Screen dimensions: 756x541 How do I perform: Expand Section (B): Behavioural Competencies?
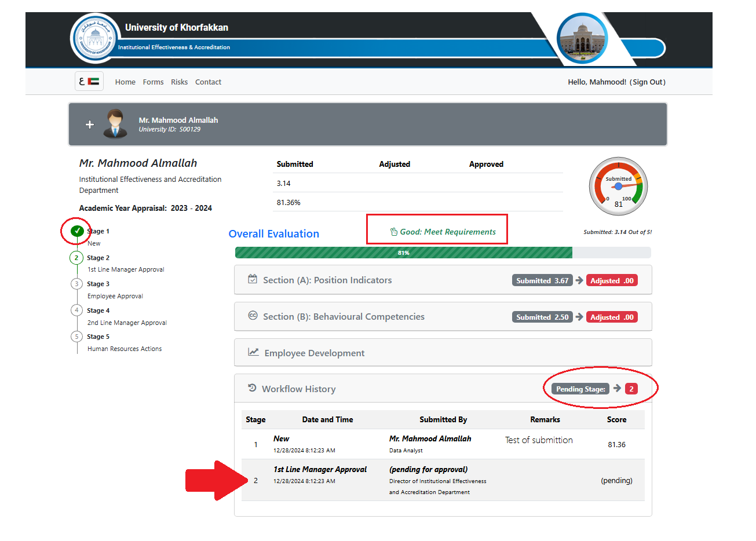344,317
